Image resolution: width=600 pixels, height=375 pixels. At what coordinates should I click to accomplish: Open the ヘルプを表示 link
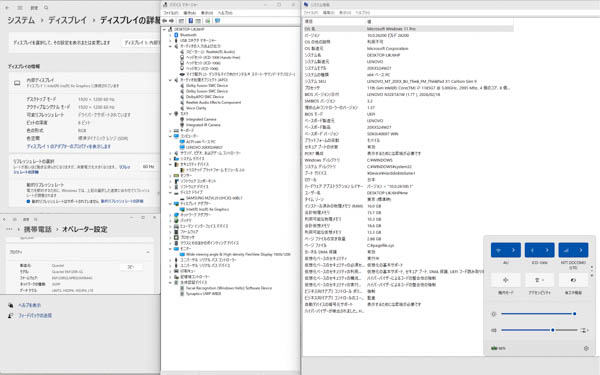click(x=29, y=305)
